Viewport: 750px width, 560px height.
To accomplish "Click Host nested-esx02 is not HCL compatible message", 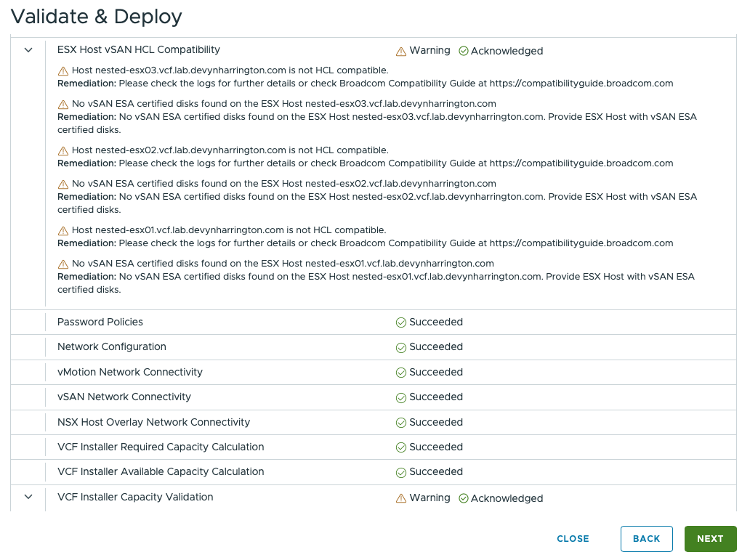I will point(230,150).
